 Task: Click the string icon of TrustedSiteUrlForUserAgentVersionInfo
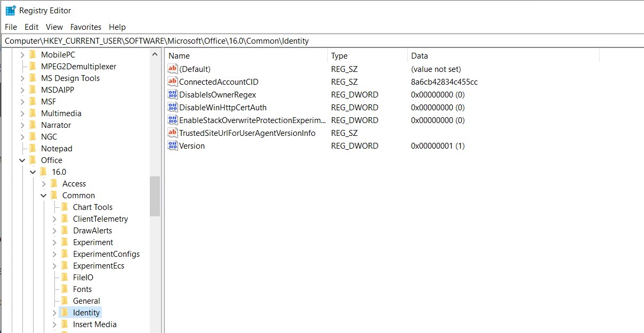click(x=172, y=133)
